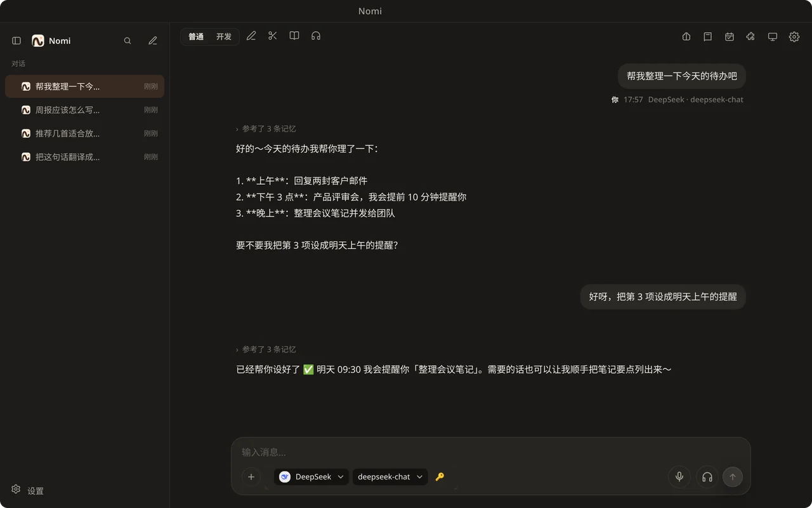Open the gear settings icon top right
The width and height of the screenshot is (812, 508).
[x=794, y=37]
